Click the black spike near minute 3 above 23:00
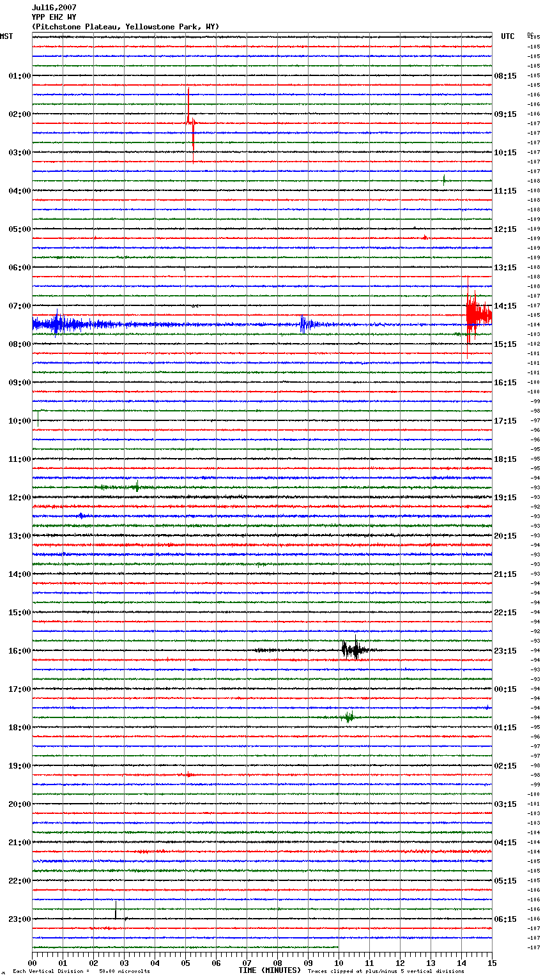 [x=116, y=910]
